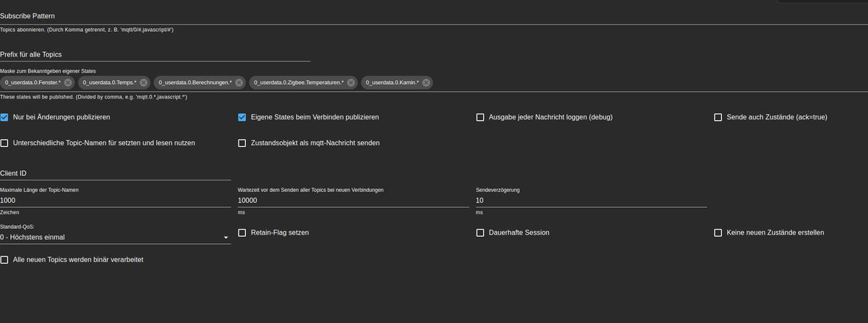Delete the 0_userdata.0.Kamin.* chip
Image resolution: width=868 pixels, height=323 pixels.
(426, 83)
